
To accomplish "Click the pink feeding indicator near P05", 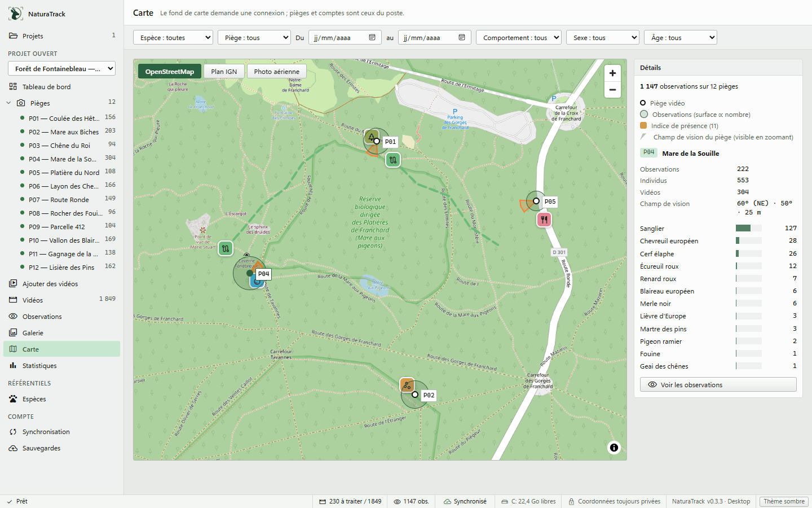I will pos(544,220).
